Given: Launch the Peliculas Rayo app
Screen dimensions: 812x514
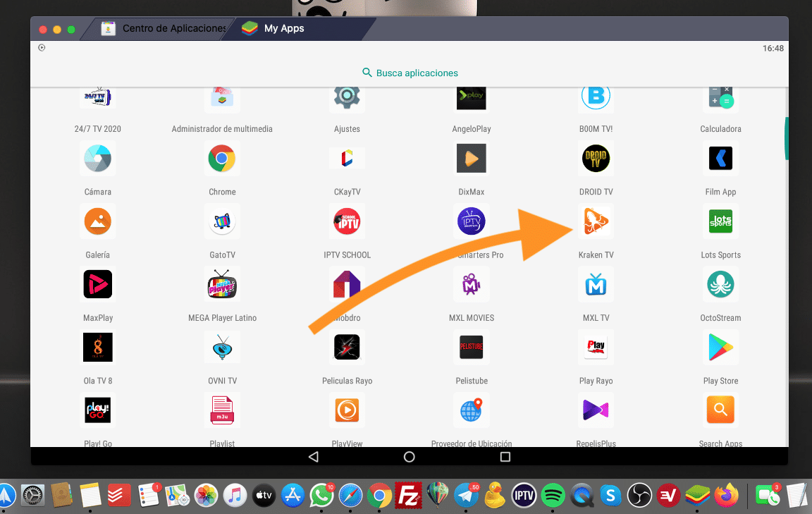Looking at the screenshot, I should click(347, 347).
